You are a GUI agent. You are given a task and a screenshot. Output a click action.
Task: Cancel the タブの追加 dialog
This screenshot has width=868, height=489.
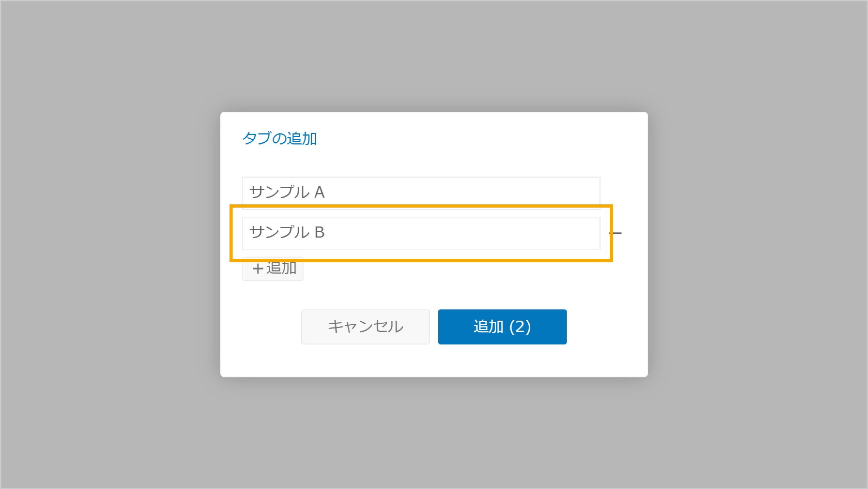[x=366, y=327]
